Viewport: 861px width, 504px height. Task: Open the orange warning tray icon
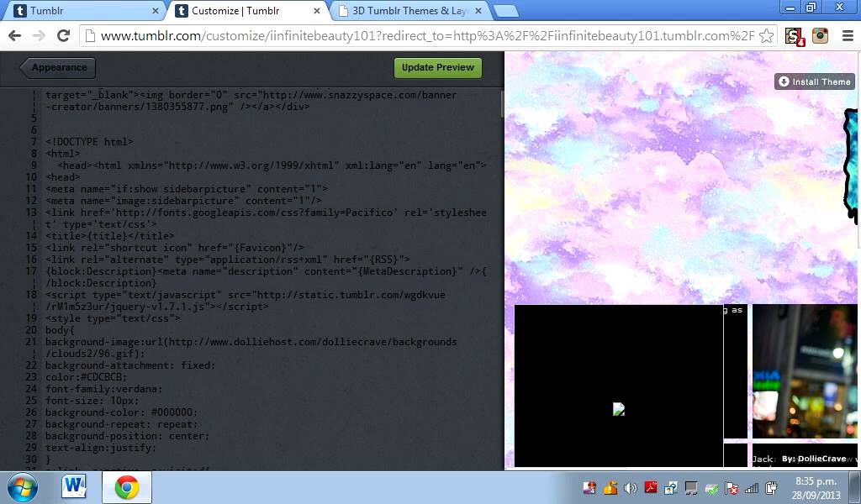click(610, 488)
